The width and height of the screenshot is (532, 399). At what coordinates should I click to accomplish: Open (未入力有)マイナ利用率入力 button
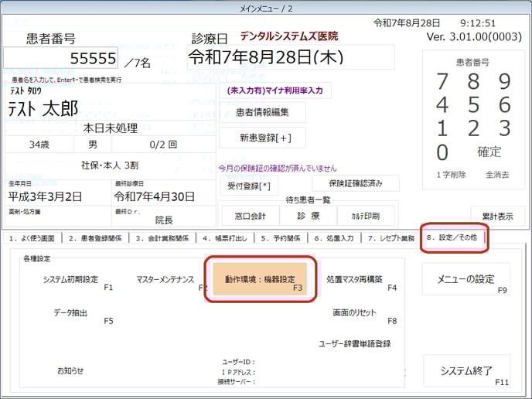point(275,90)
